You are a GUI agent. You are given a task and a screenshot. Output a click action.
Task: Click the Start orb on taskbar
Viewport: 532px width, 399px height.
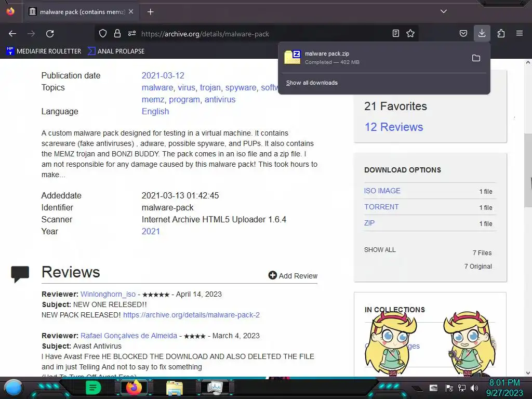tap(14, 388)
